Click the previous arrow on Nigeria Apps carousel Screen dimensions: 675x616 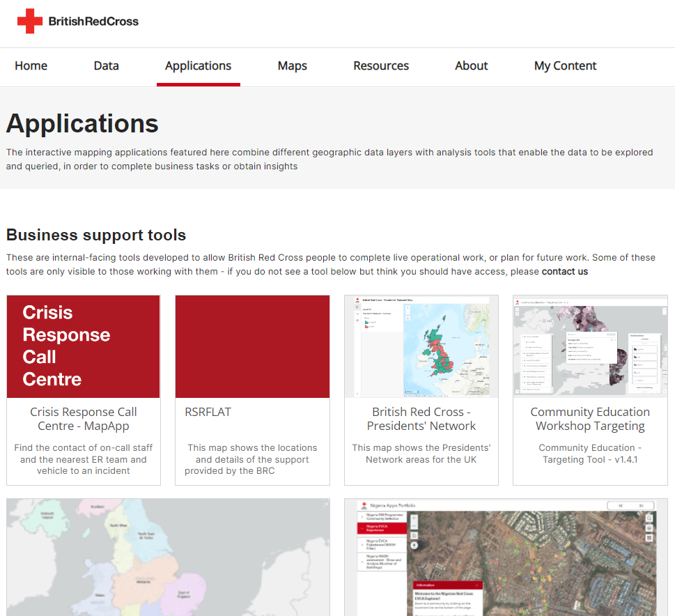[x=622, y=504]
